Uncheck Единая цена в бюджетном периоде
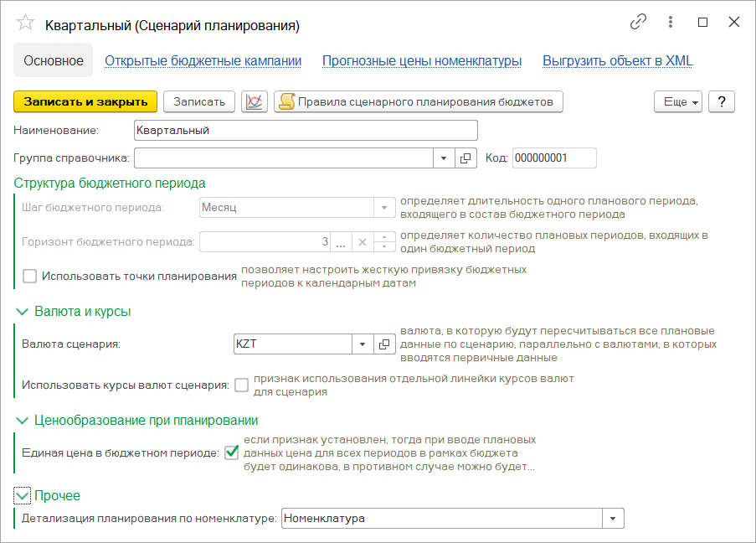 [x=232, y=453]
